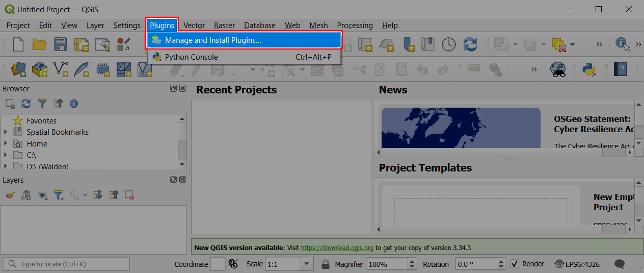Click the Browser panel filter funnel icon
Image resolution: width=644 pixels, height=273 pixels.
(42, 104)
